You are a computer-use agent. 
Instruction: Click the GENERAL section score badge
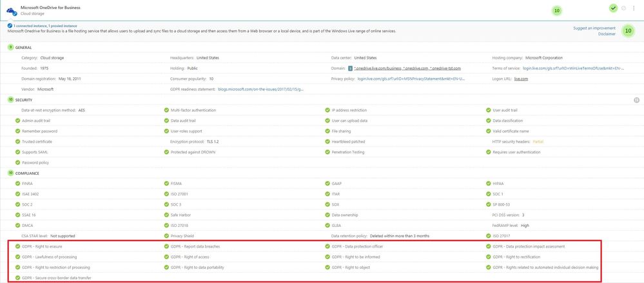tap(10, 47)
